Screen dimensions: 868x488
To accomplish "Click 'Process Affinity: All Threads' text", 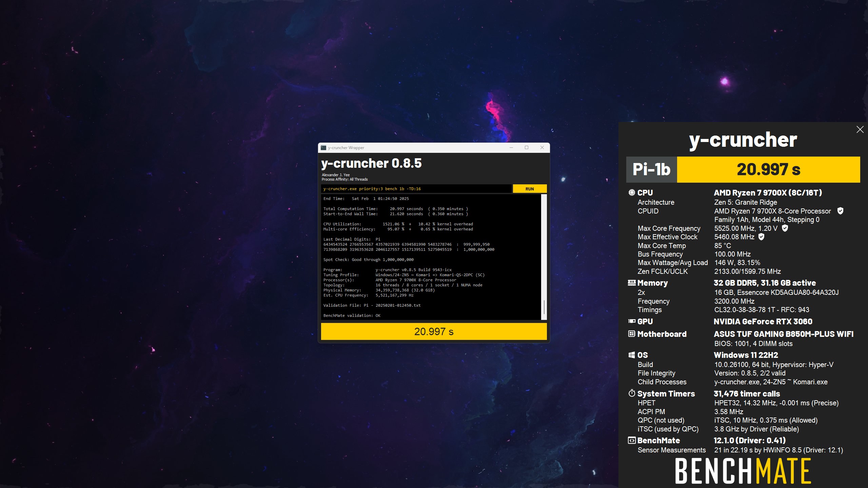I will 344,179.
